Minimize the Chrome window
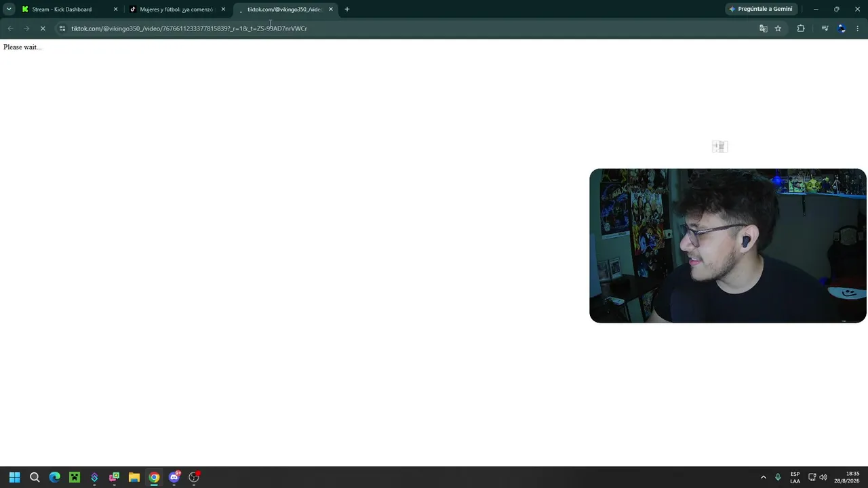868x488 pixels. click(816, 9)
